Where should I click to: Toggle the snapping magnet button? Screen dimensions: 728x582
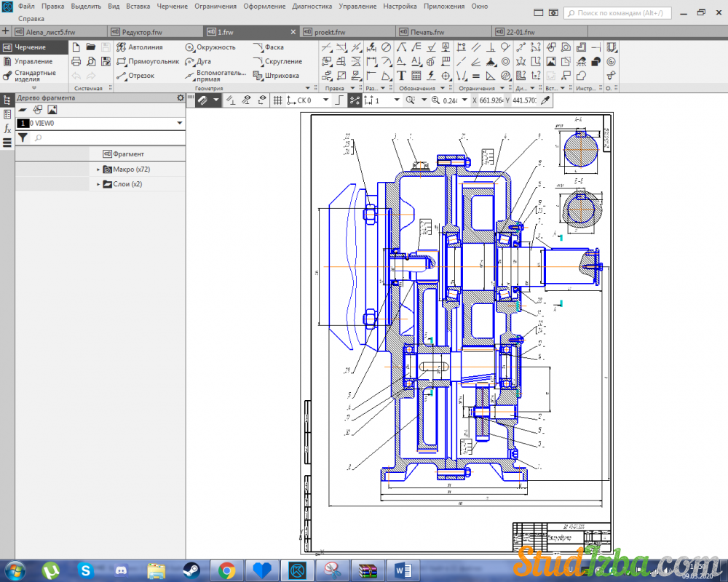tap(202, 100)
